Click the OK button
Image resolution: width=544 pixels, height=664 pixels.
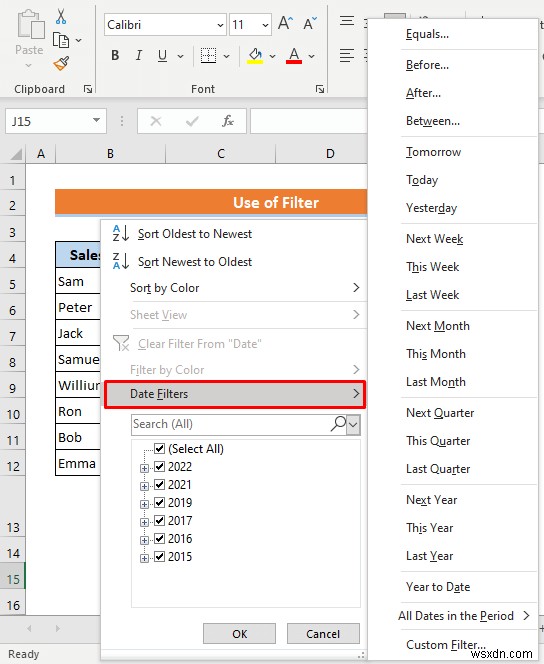click(239, 634)
